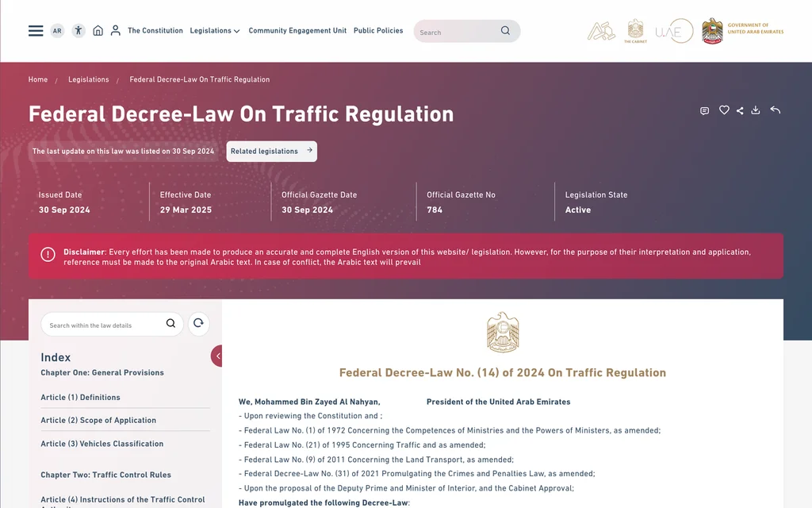This screenshot has height=508, width=812.
Task: Click 'Upon reviewing the Constitution and' line
Action: tap(310, 416)
